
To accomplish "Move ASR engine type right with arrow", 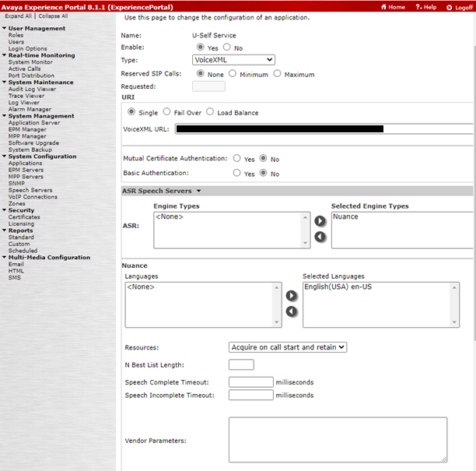I will pos(320,221).
